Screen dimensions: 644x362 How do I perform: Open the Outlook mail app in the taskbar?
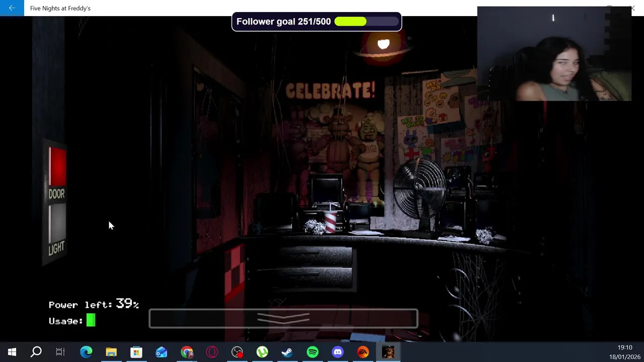162,352
